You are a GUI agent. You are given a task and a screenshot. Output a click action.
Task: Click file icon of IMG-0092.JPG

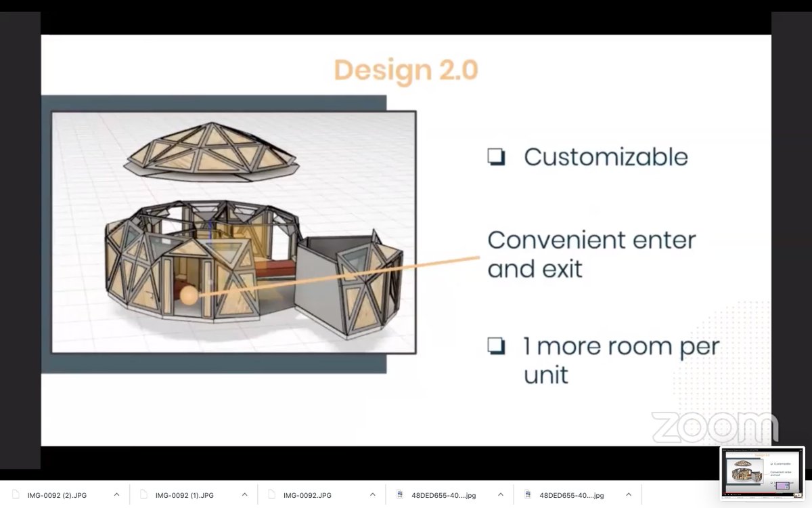click(271, 494)
